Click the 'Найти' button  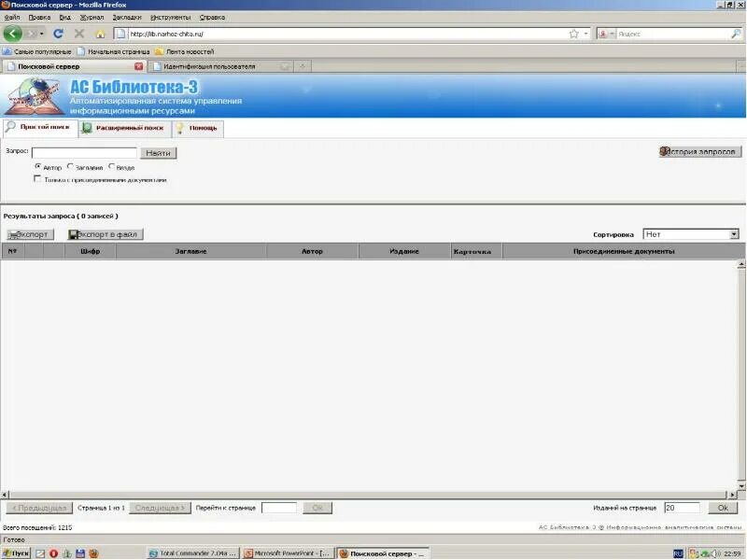(x=158, y=153)
